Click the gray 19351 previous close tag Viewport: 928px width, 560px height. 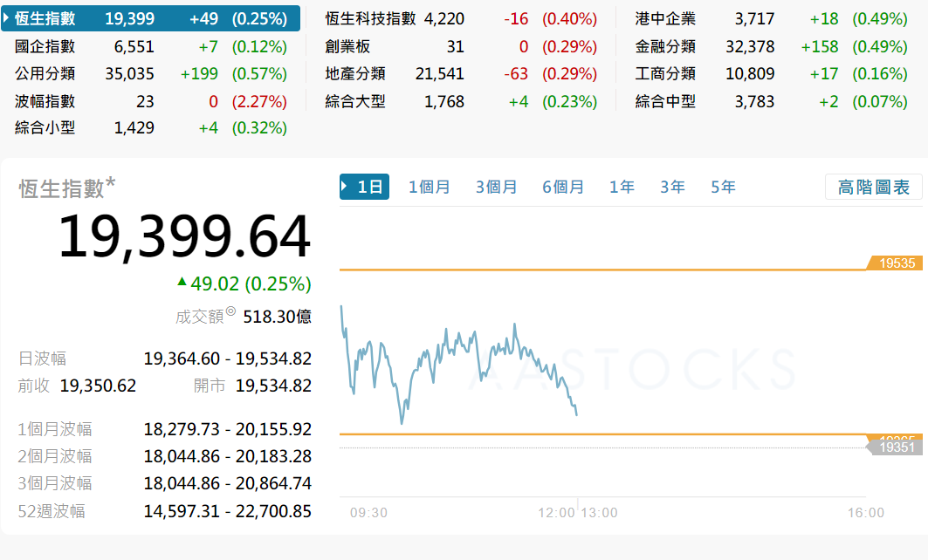tap(897, 447)
